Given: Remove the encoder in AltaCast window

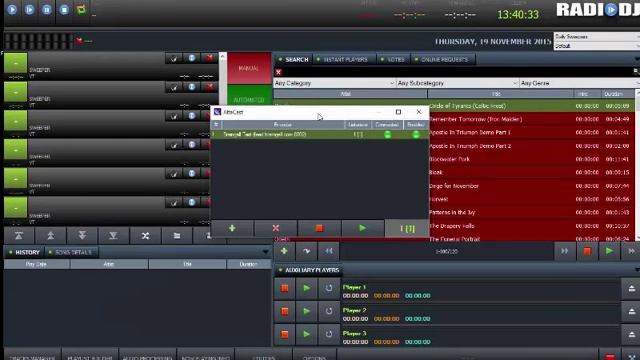Looking at the screenshot, I should [x=276, y=229].
